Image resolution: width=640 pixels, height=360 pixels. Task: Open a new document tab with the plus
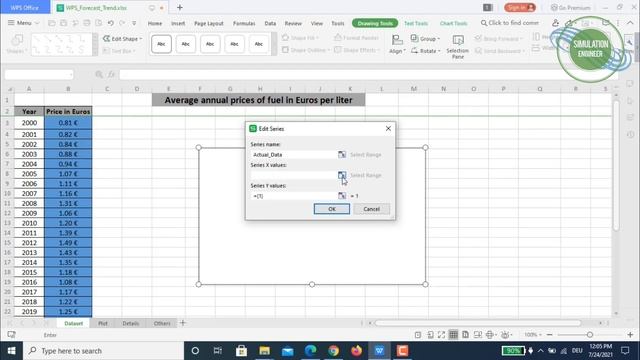[x=180, y=7]
